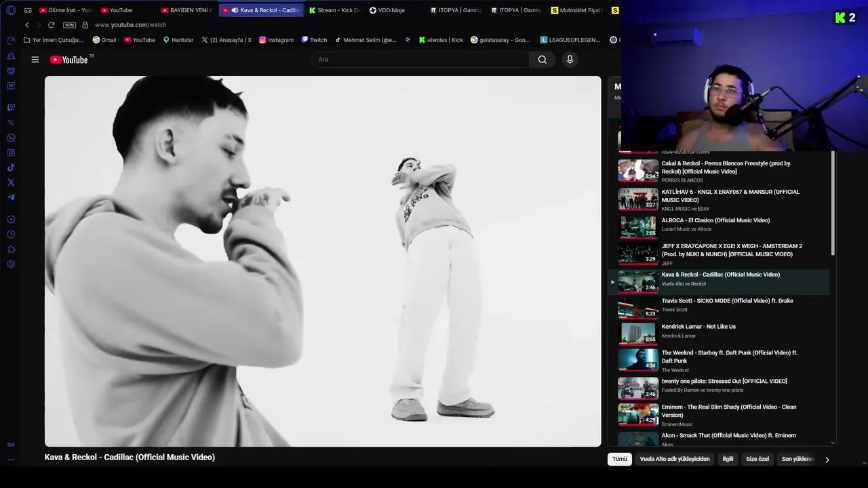
Task: Switch to the VDO.Ninja tab
Action: (395, 10)
